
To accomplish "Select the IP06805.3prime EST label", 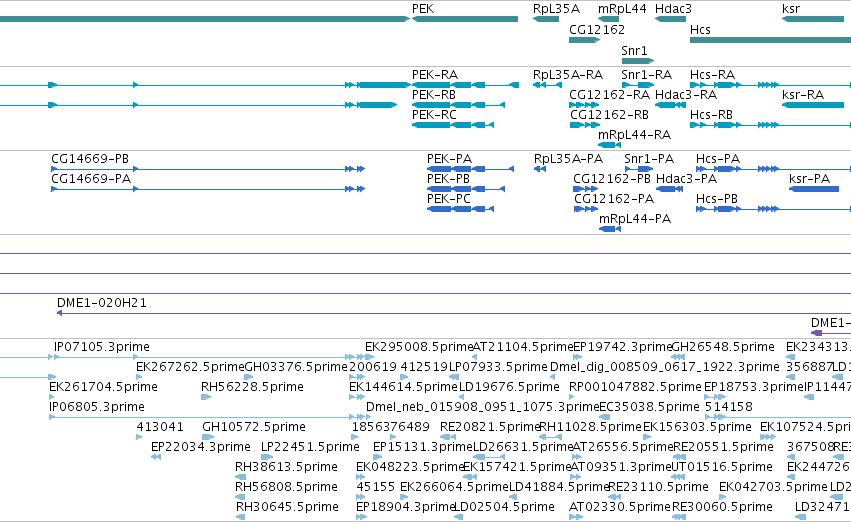I will [x=97, y=407].
